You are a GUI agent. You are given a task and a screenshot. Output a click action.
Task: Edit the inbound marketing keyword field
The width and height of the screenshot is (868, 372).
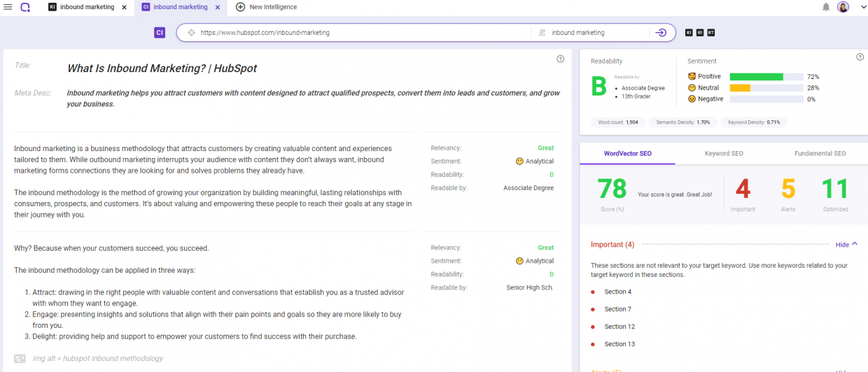pos(598,33)
